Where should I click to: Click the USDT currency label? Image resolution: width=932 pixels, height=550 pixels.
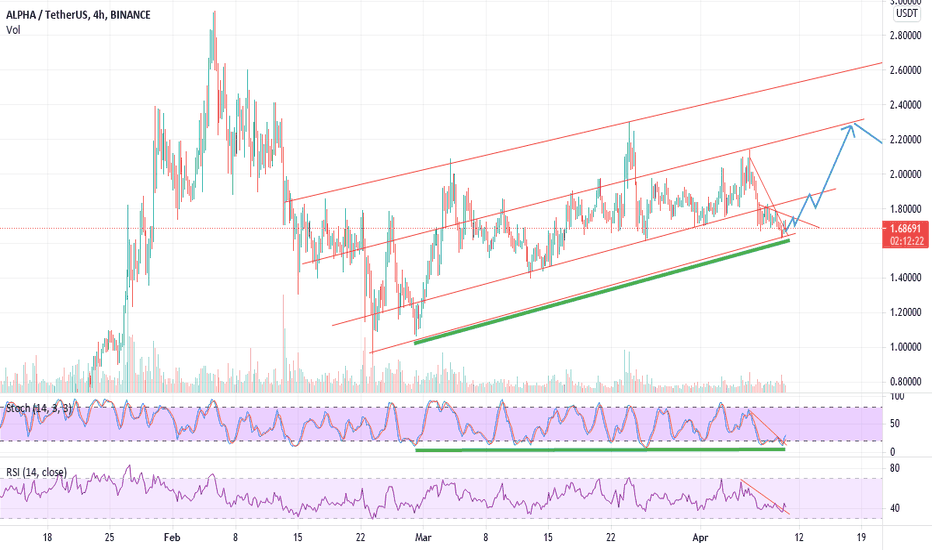coord(906,12)
